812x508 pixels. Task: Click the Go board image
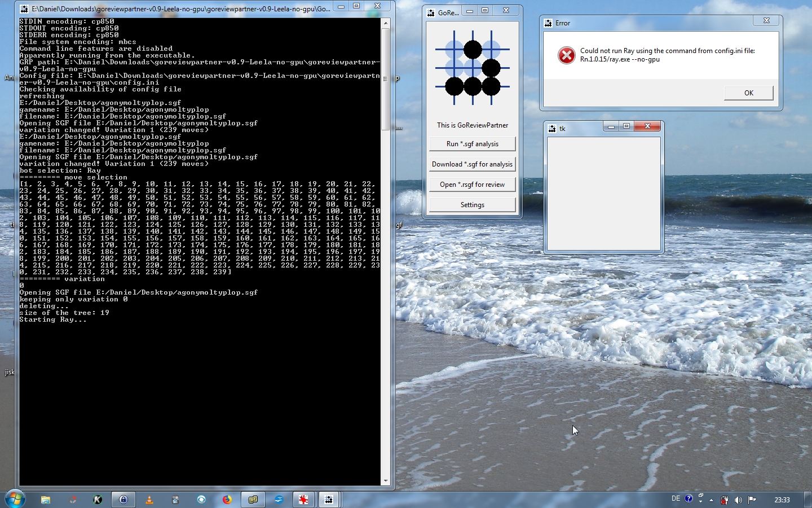click(472, 68)
